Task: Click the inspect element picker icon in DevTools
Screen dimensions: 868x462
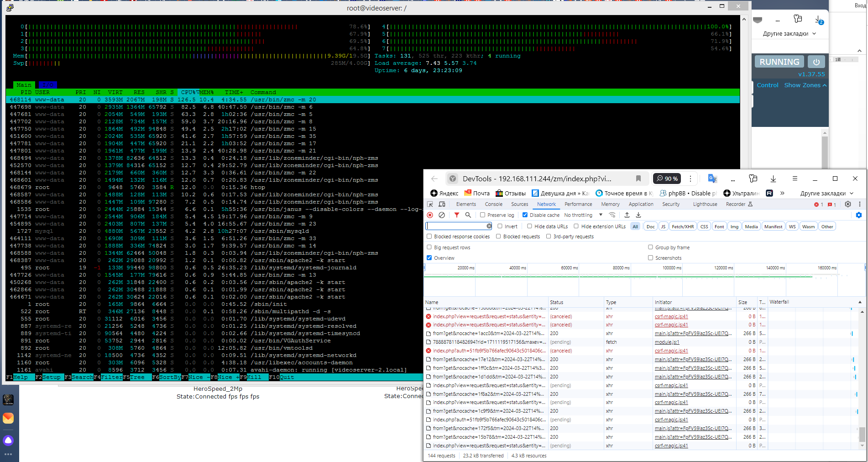Action: coord(430,204)
